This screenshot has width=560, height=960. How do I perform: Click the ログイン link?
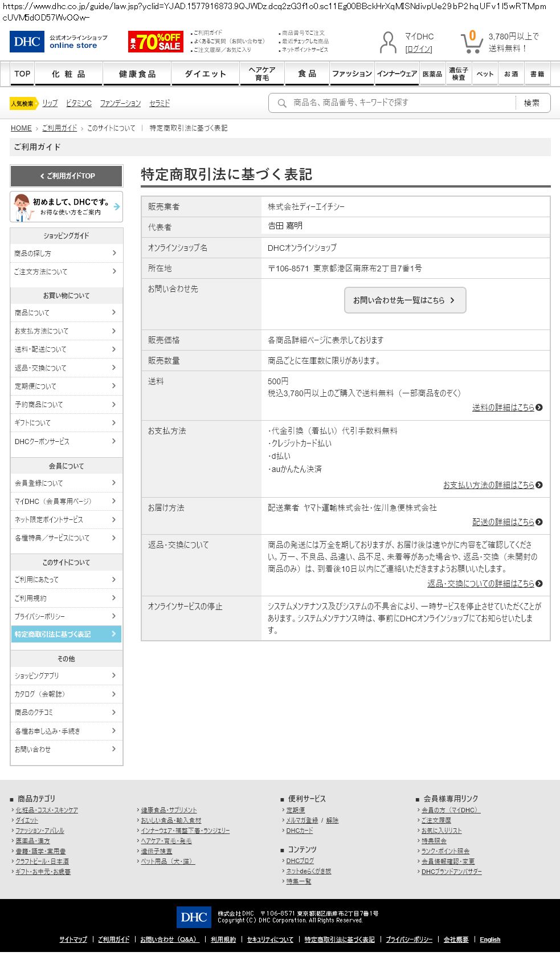tap(419, 49)
